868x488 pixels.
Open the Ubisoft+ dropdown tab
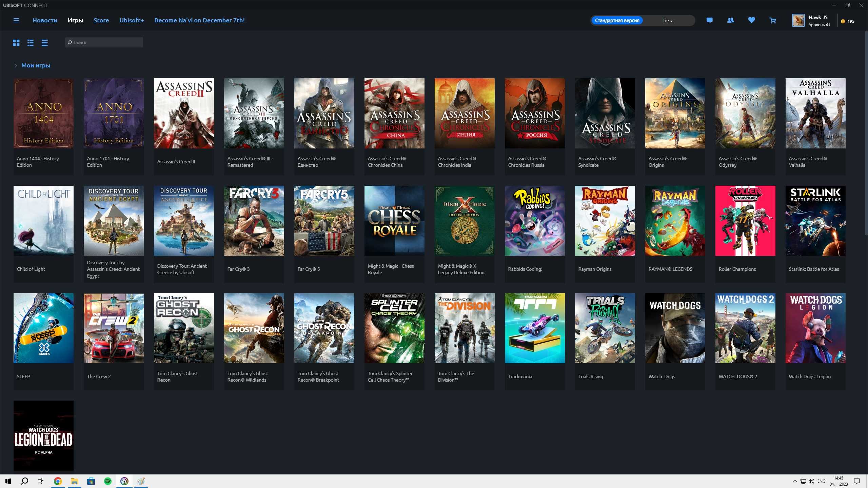click(x=131, y=20)
